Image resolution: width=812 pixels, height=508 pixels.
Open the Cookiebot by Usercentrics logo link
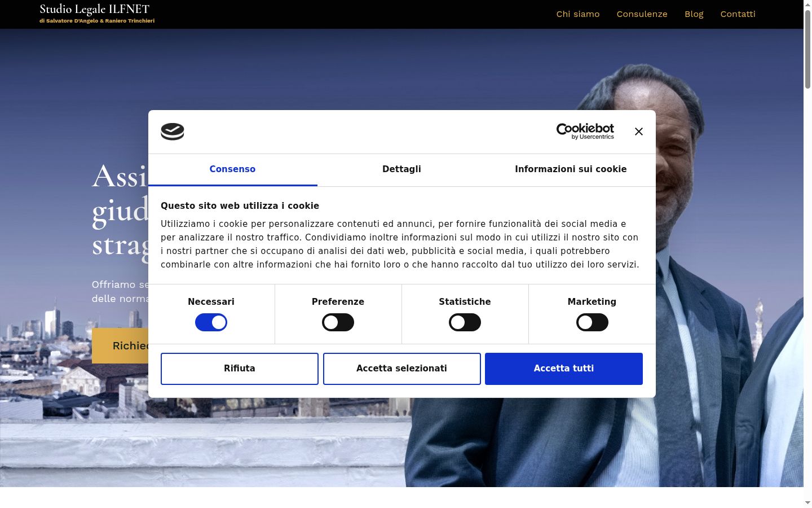point(585,132)
